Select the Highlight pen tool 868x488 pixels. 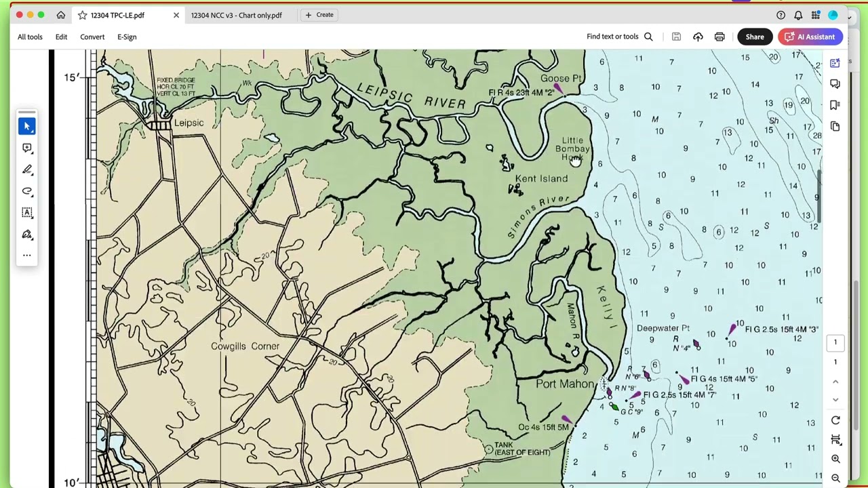(x=27, y=169)
